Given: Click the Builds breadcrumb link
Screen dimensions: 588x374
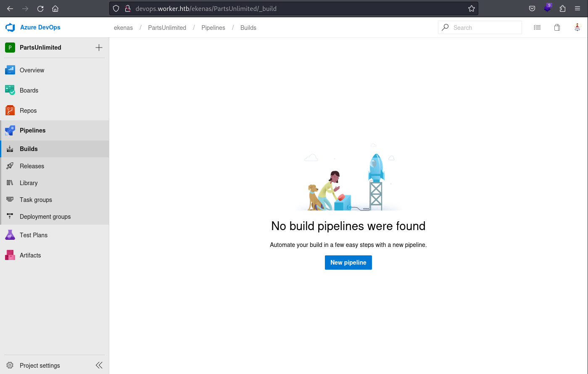Looking at the screenshot, I should [248, 28].
